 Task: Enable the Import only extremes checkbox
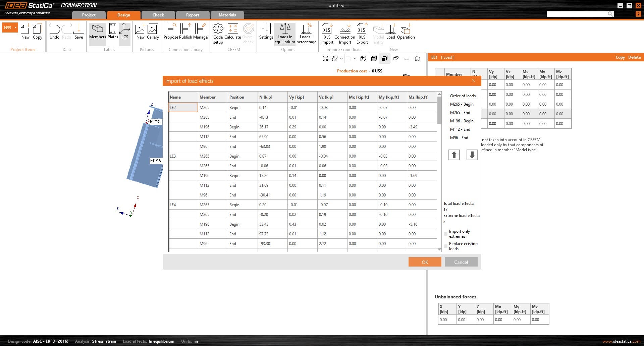coord(445,234)
